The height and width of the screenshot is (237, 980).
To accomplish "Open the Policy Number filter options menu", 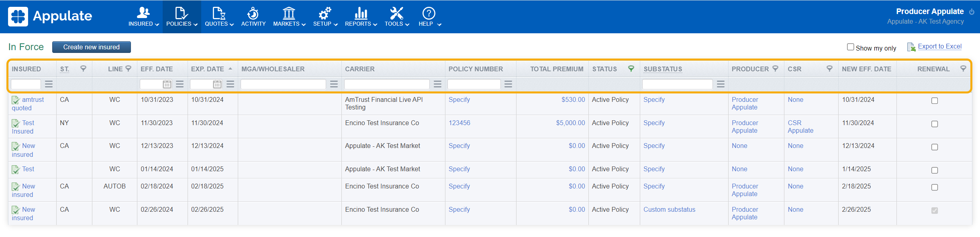I will (x=508, y=84).
